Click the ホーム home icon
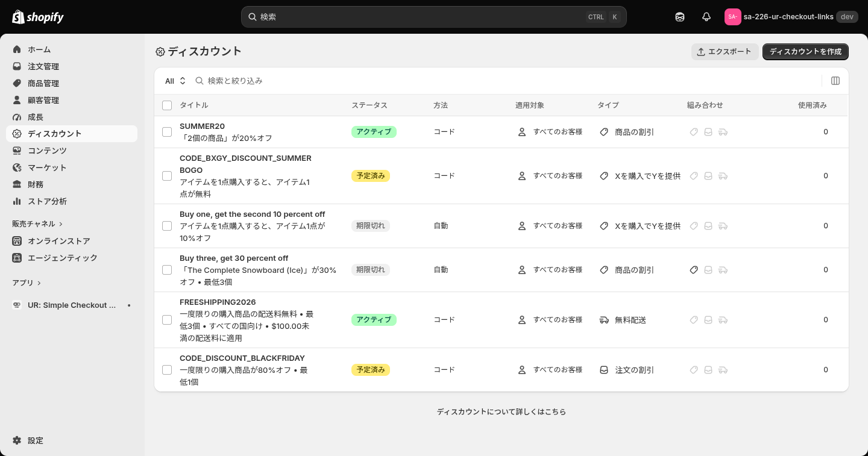This screenshot has width=868, height=456. click(17, 49)
